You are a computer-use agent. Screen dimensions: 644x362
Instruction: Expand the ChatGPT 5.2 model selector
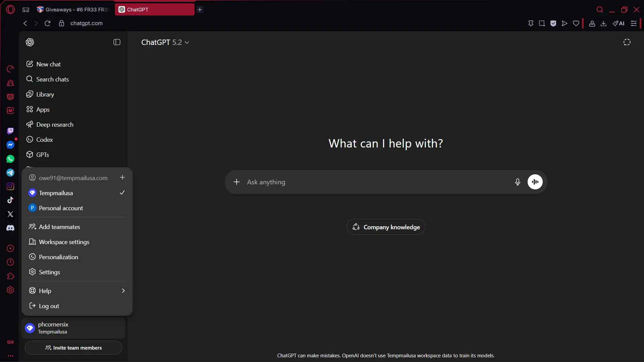(165, 42)
